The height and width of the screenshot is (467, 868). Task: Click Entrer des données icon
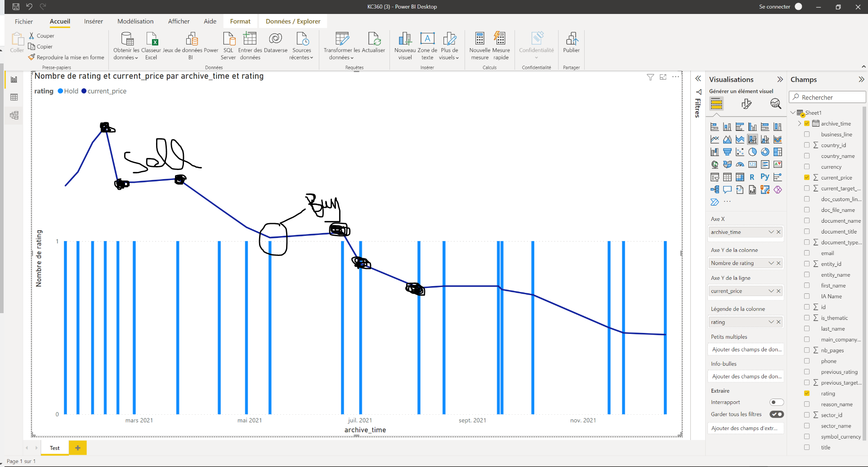pos(250,39)
